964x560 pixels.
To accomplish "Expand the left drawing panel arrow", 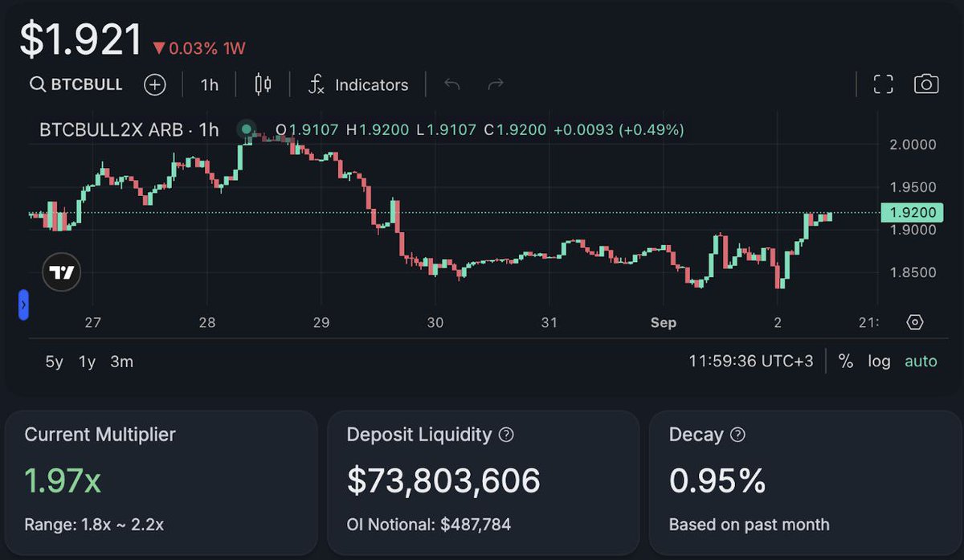I will pos(23,305).
